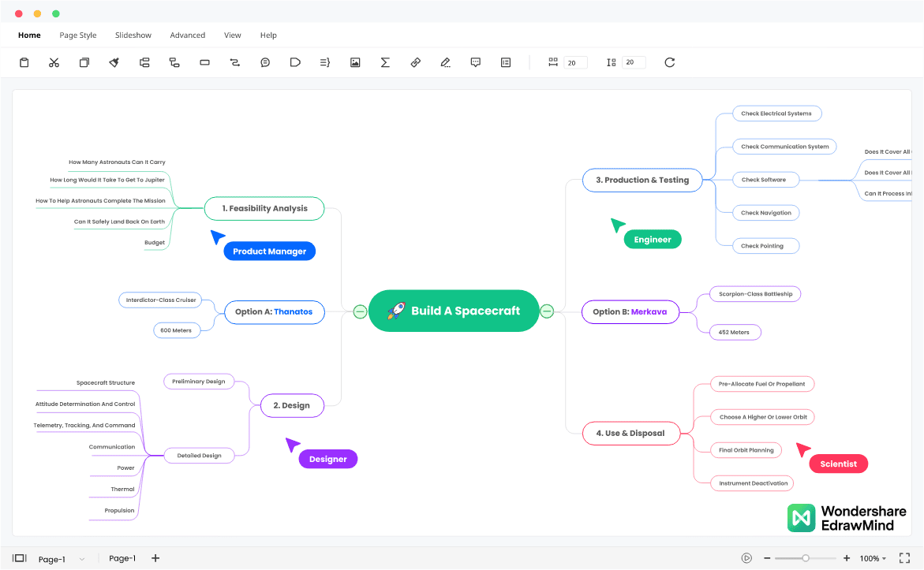The height and width of the screenshot is (570, 924).
Task: Open the Page-1 dropdown list
Action: coord(82,559)
